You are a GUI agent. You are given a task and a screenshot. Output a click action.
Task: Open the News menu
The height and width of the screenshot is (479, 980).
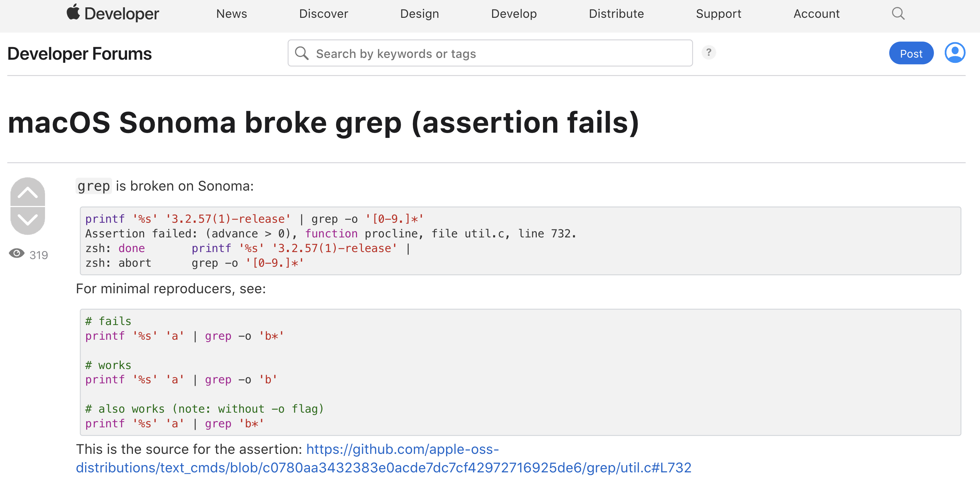pos(231,14)
